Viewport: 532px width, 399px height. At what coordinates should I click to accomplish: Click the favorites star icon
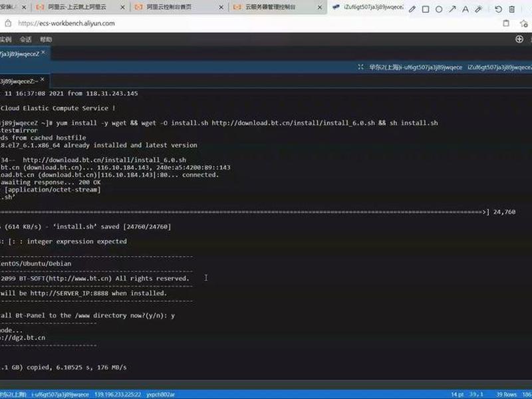coord(523,23)
